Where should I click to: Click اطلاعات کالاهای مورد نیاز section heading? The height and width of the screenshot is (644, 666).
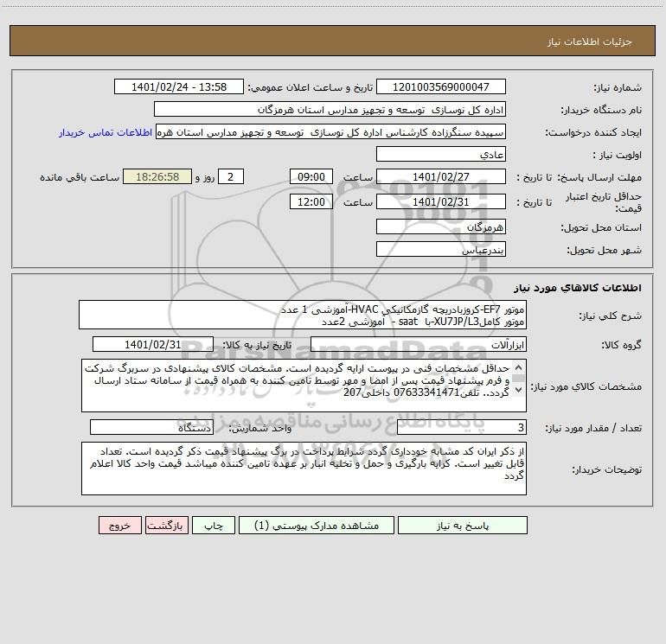pyautogui.click(x=578, y=288)
